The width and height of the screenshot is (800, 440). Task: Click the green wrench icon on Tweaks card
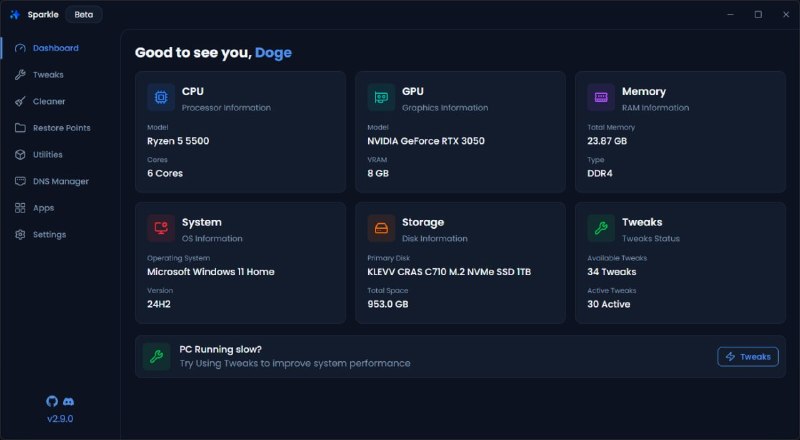(601, 228)
